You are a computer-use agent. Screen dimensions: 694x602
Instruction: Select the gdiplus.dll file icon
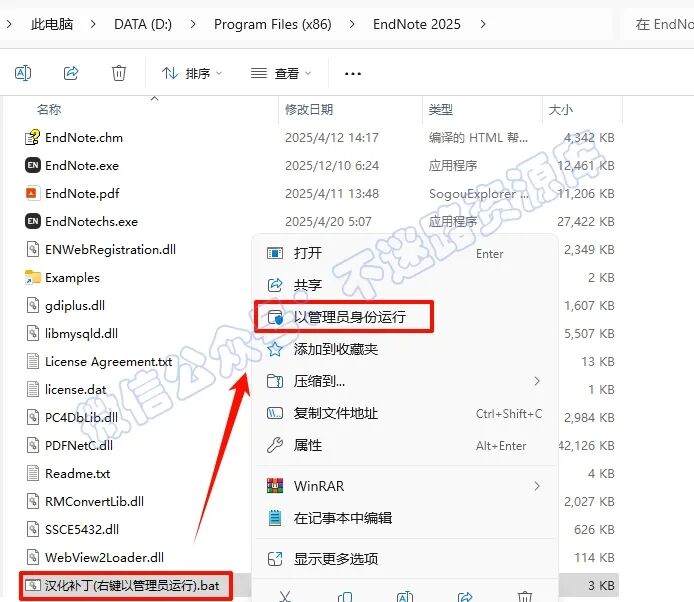pos(33,305)
